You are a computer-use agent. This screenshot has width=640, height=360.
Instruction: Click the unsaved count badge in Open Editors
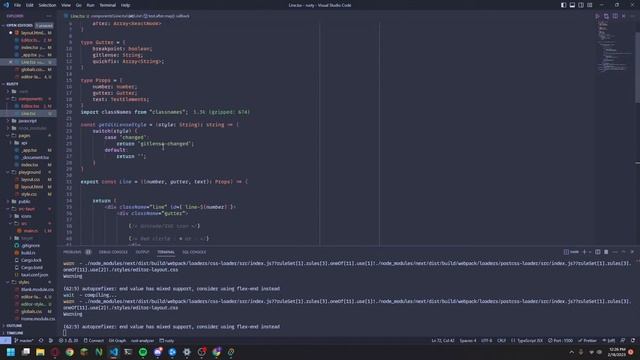[x=44, y=25]
